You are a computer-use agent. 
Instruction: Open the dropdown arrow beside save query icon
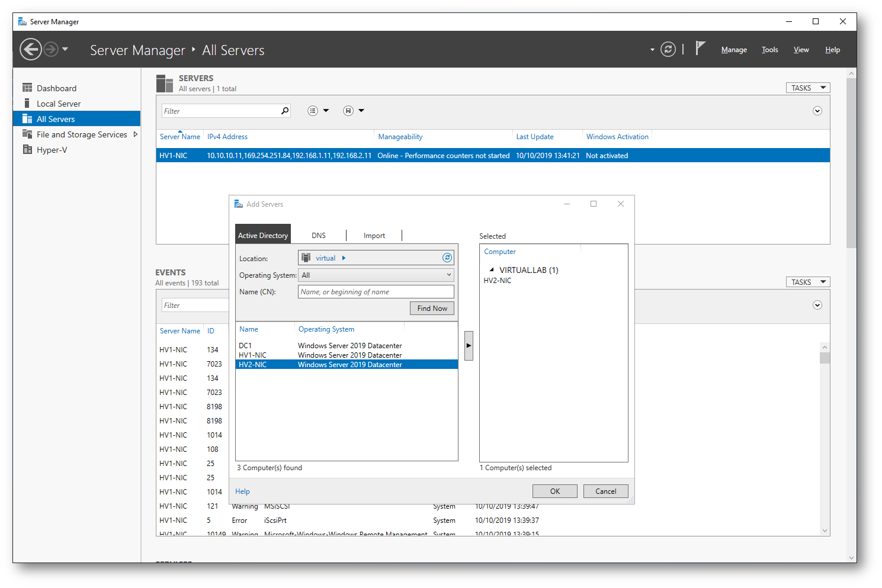(x=361, y=111)
